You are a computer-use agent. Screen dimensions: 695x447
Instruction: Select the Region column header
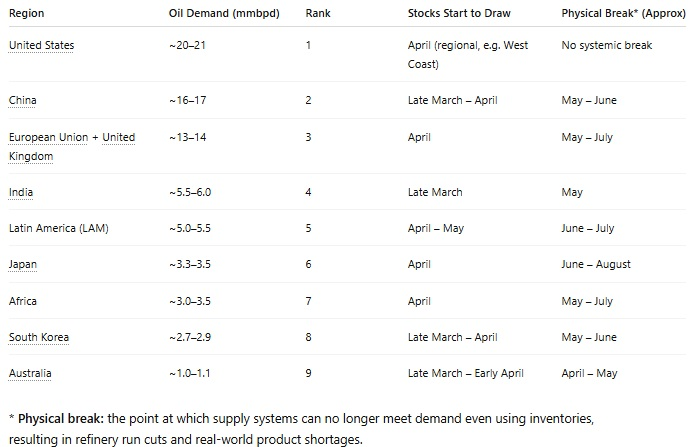tap(27, 13)
